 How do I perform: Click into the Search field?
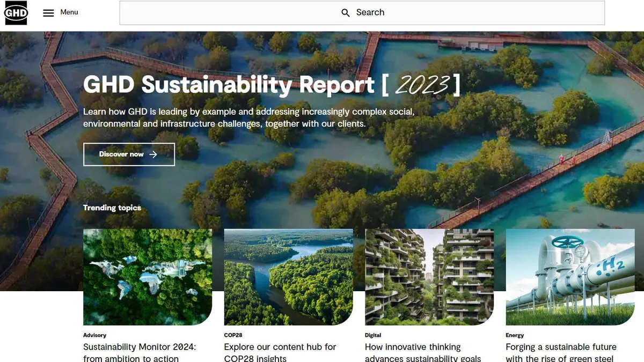click(x=429, y=13)
